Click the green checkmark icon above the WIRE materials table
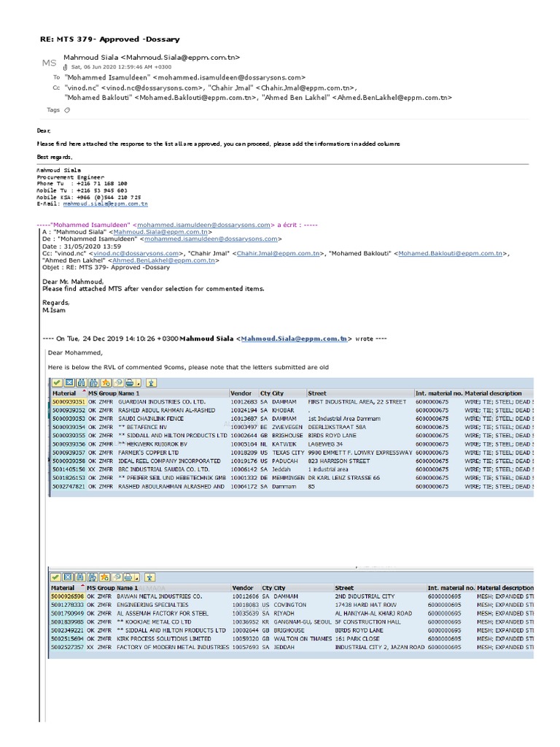 [57, 382]
